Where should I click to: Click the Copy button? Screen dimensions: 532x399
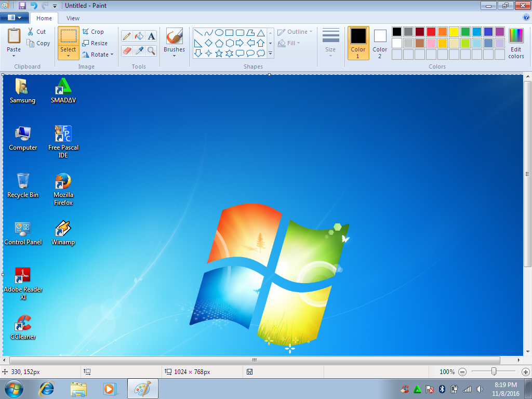pos(38,43)
